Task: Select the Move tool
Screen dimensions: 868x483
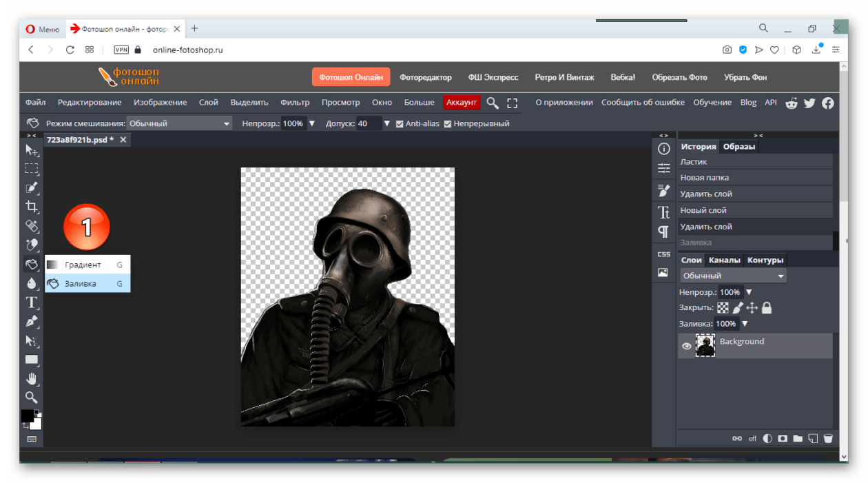Action: (32, 150)
